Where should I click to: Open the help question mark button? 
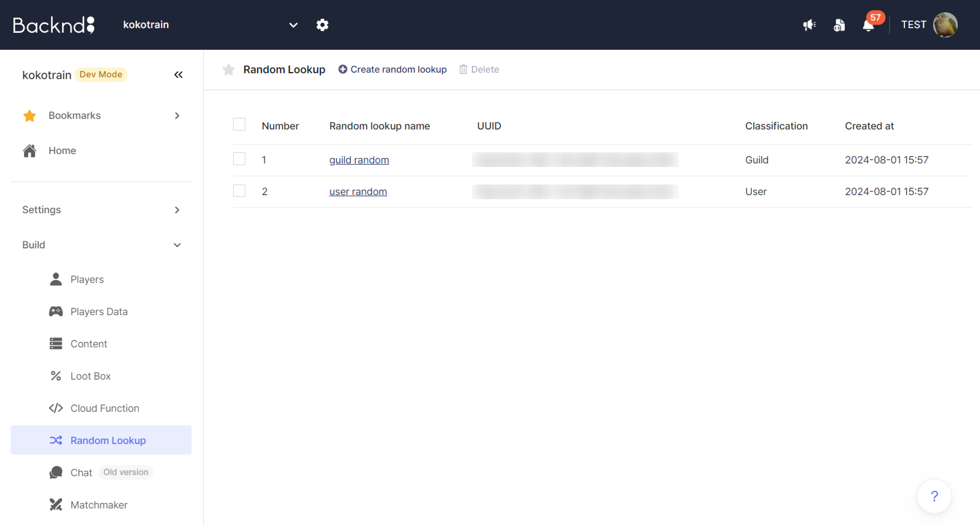(x=934, y=496)
